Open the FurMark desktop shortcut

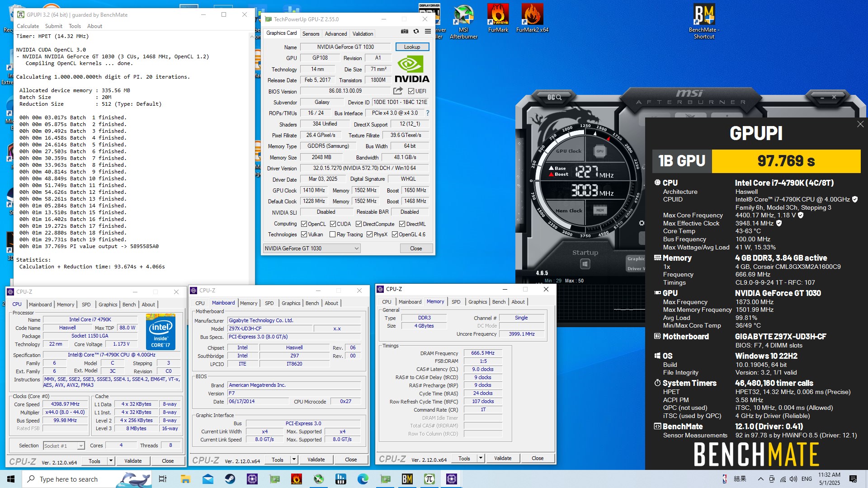coord(498,18)
